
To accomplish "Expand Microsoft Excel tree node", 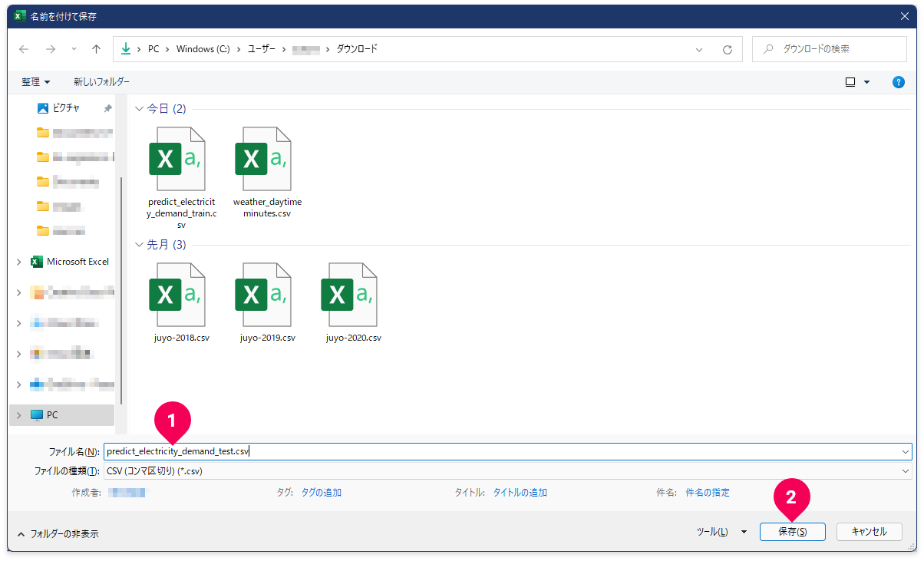I will click(x=18, y=262).
